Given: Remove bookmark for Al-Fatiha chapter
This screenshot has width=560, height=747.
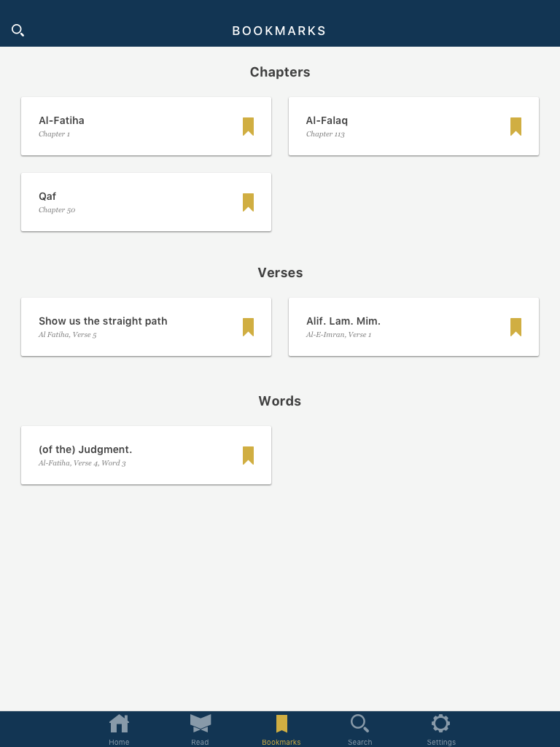Looking at the screenshot, I should (248, 127).
